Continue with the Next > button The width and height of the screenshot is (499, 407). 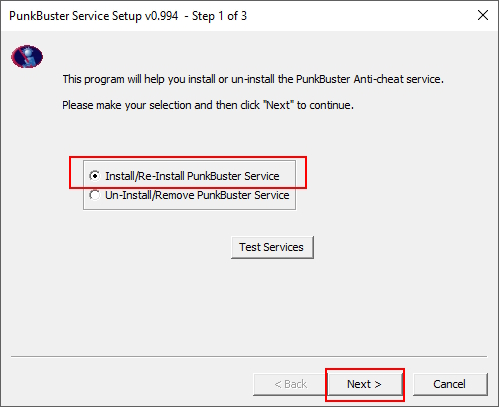coord(365,384)
